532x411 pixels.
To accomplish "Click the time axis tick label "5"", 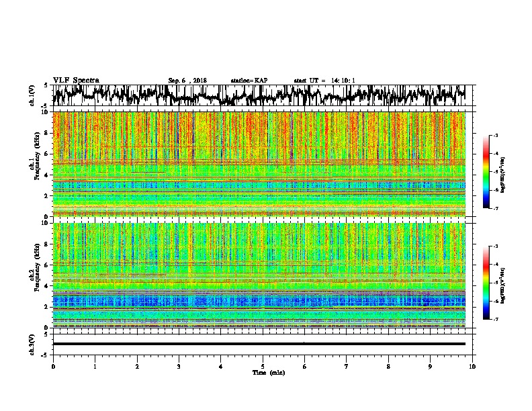I will point(263,367).
